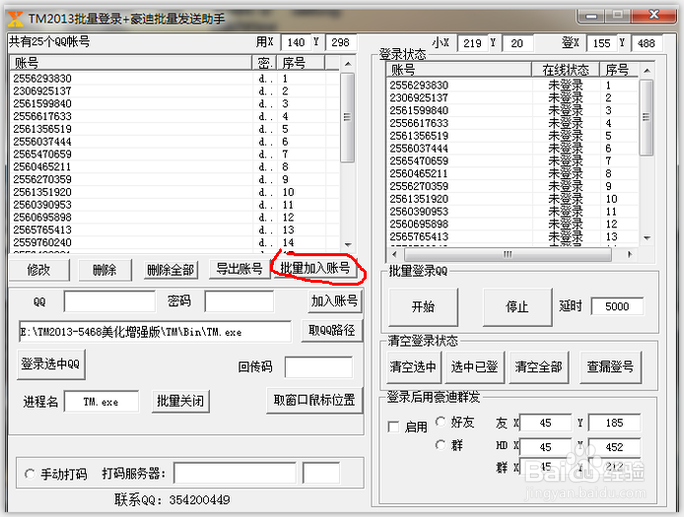The width and height of the screenshot is (684, 517).
Task: Click the login status horizontal scrollbar thumb
Action: [507, 254]
